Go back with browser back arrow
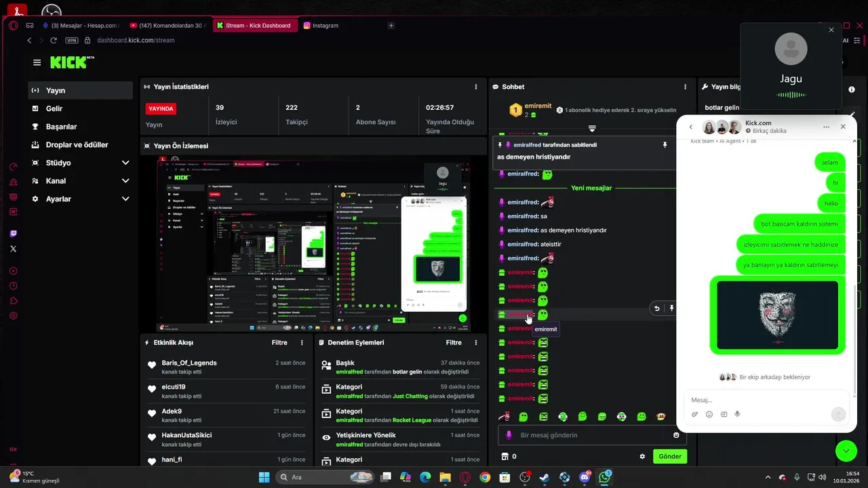868x488 pixels. click(29, 40)
